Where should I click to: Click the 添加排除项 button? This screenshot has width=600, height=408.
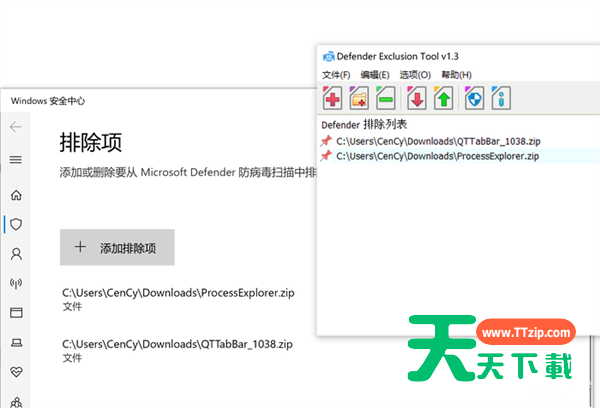117,247
